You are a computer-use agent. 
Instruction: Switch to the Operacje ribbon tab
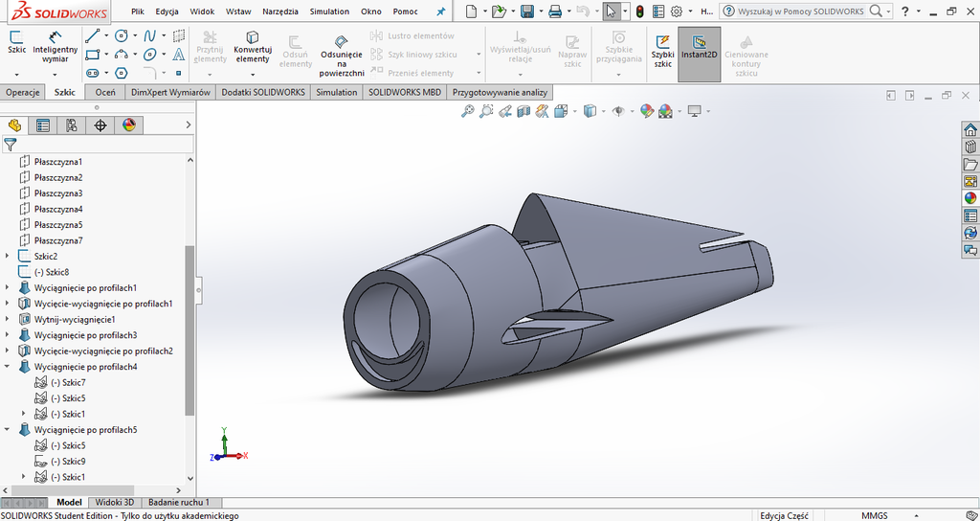[x=23, y=92]
